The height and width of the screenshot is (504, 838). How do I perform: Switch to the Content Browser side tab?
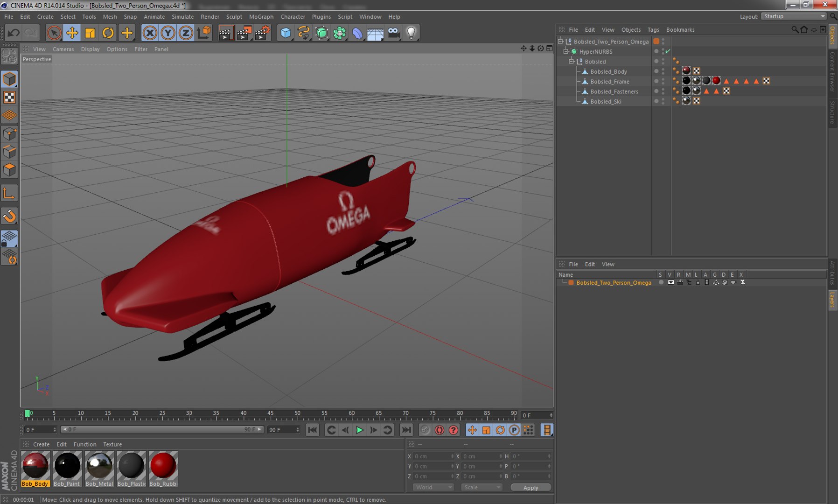[x=832, y=71]
